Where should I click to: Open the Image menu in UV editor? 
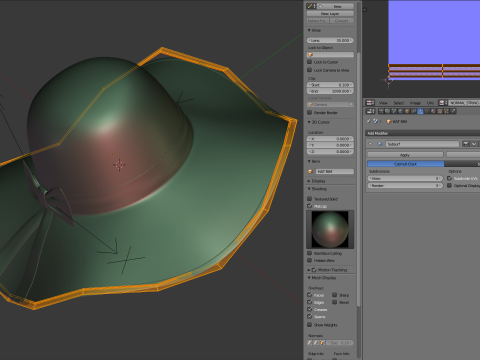pos(415,103)
